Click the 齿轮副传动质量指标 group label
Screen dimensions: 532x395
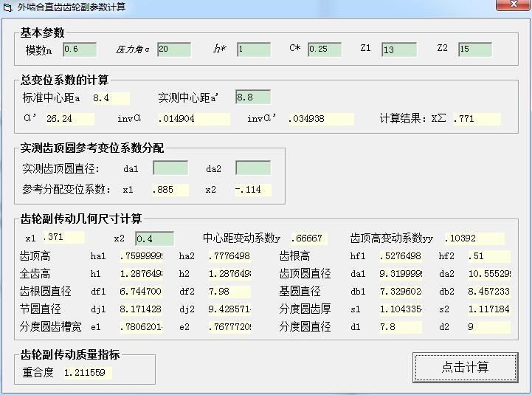click(70, 354)
